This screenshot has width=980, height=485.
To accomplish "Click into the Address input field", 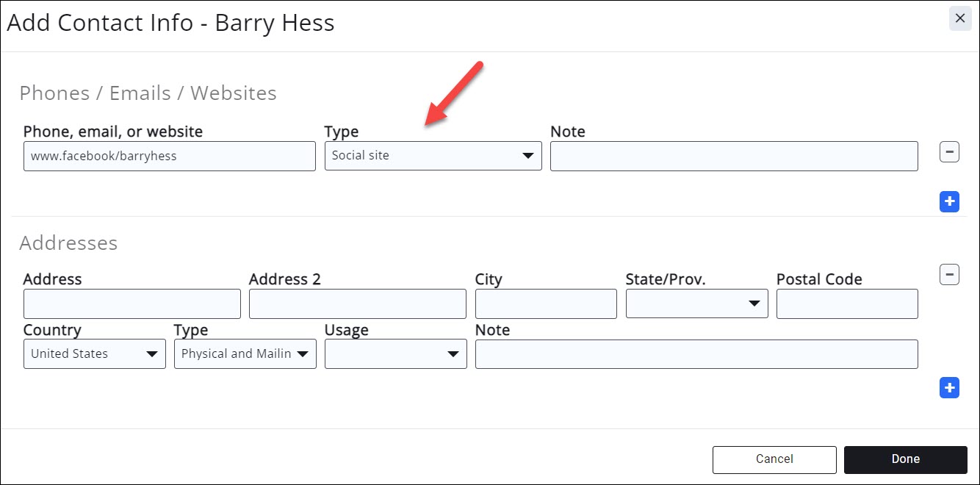I will (131, 303).
